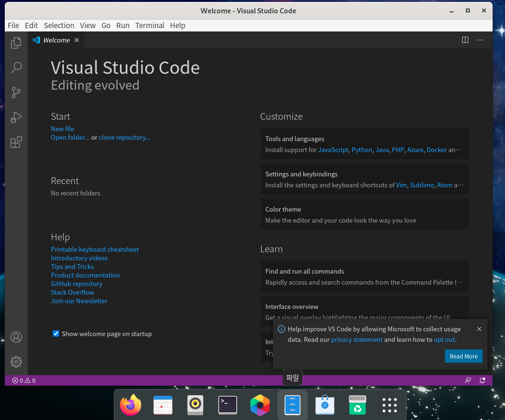Screen dimensions: 505x420
Task: Click the New file link
Action: point(62,129)
